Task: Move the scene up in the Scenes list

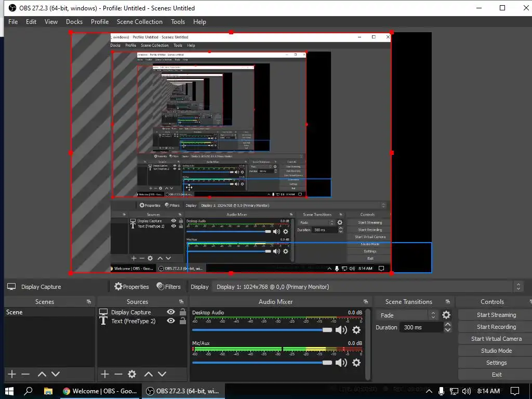Action: tap(42, 374)
